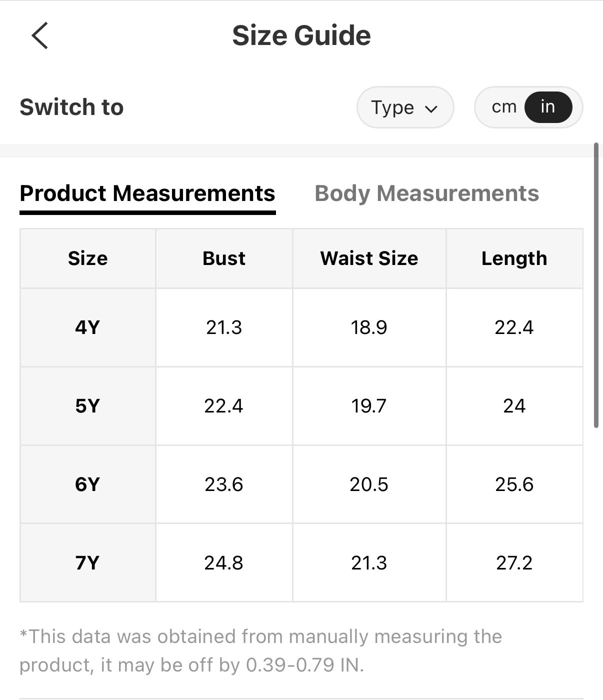Expand the Type chevron arrow
This screenshot has width=603, height=700.
(x=431, y=108)
